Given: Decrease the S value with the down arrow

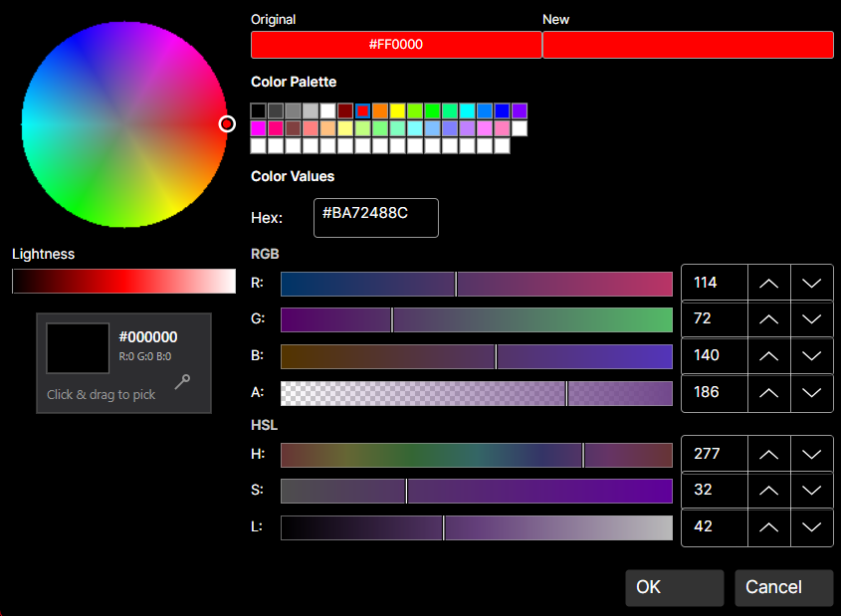Looking at the screenshot, I should 811,491.
